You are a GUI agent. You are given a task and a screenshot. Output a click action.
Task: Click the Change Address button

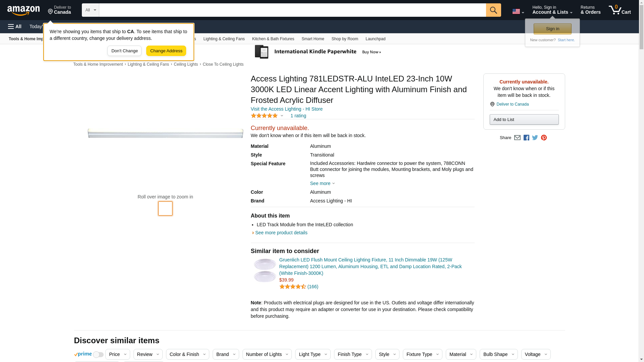coord(166,51)
